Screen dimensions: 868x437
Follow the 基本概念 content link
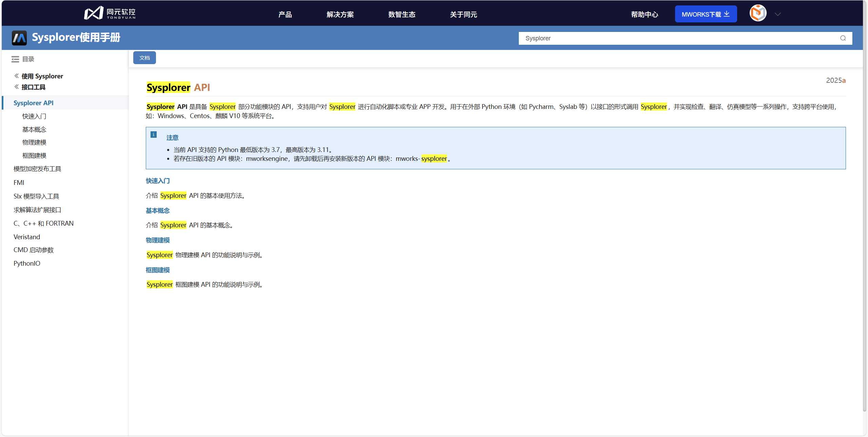tap(158, 211)
